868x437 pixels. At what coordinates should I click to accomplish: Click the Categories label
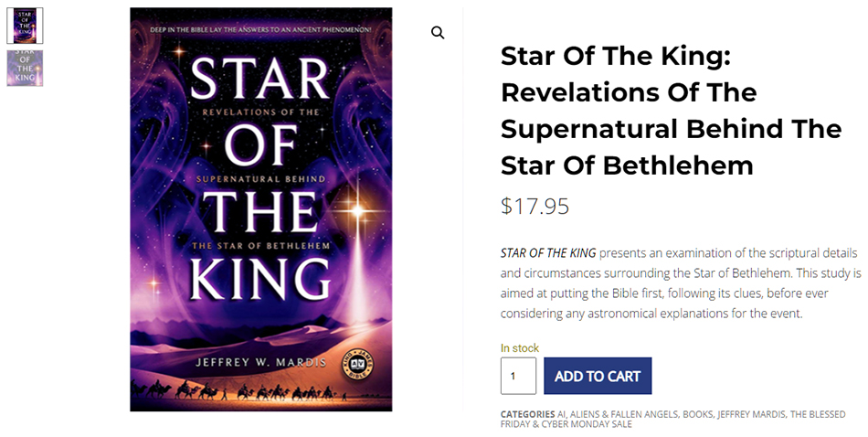click(527, 414)
